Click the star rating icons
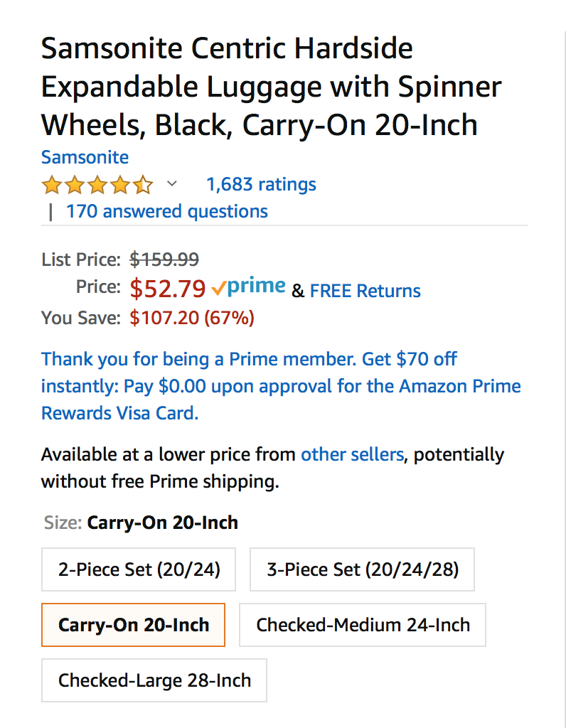 click(97, 185)
